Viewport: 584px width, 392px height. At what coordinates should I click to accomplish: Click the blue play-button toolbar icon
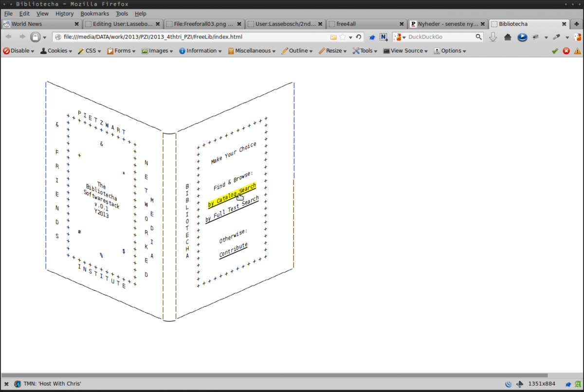click(522, 37)
